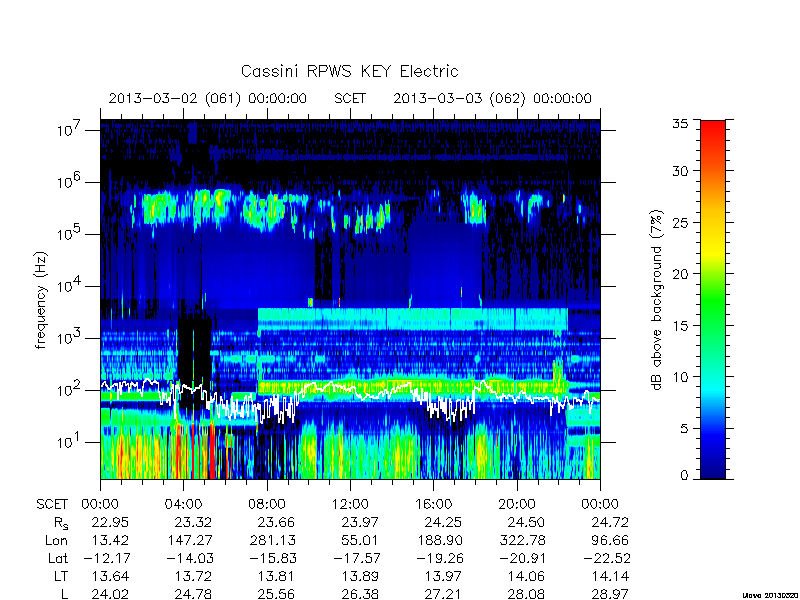Screen dimensions: 800x600
Task: Click the Rs value '24.50'
Action: 526,522
